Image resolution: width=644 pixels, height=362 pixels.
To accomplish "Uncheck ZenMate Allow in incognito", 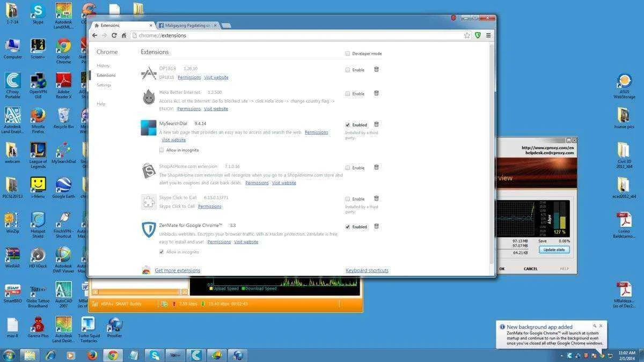I will [162, 252].
